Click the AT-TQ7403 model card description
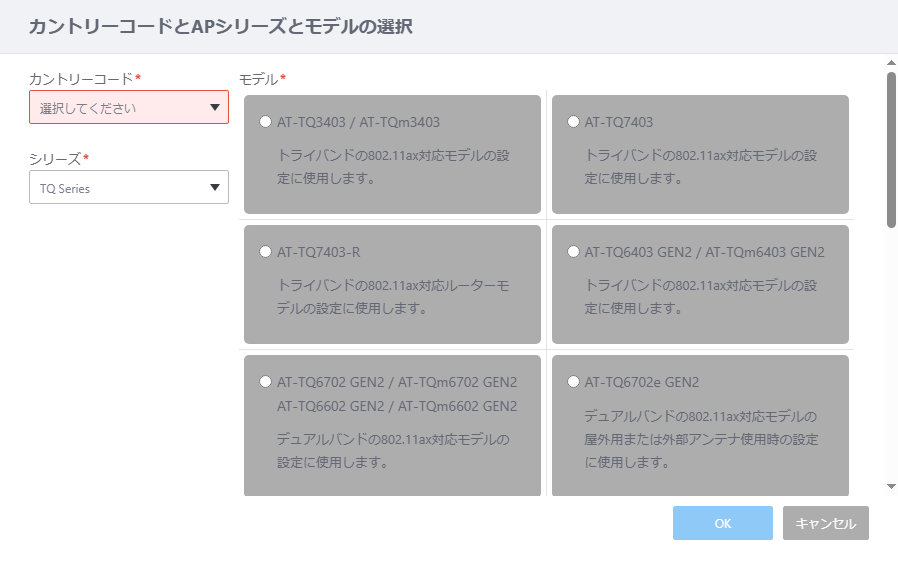Viewport: 898px width, 564px height. (x=700, y=167)
